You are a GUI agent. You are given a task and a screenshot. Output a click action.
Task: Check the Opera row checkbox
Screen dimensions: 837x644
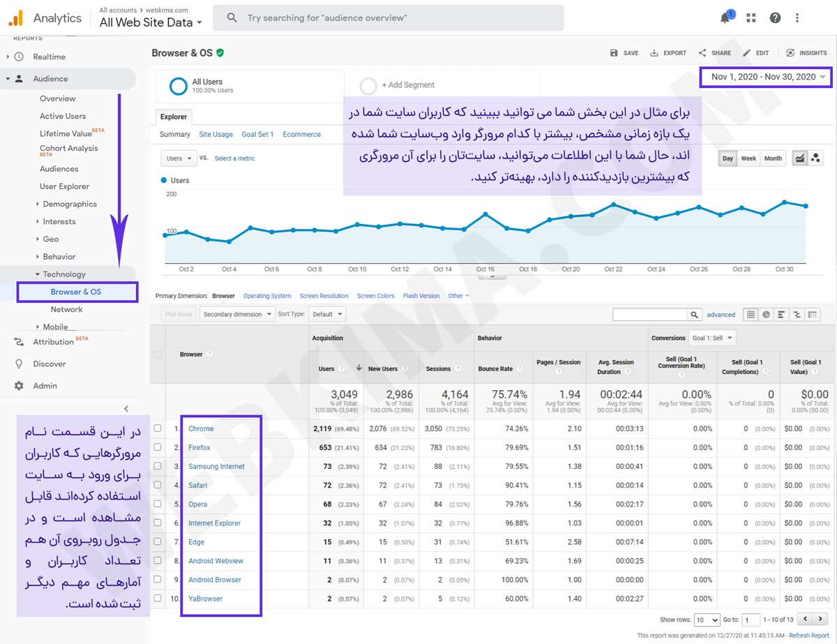click(x=158, y=504)
